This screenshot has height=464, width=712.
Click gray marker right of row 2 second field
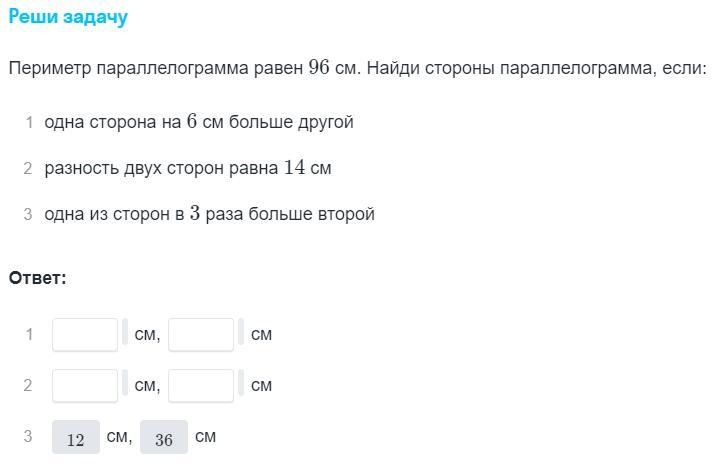241,382
